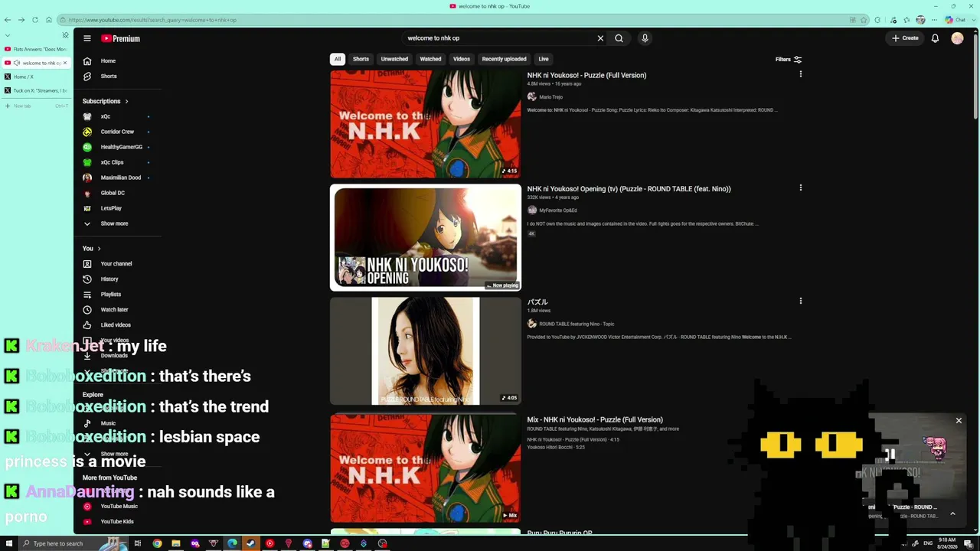Open thumbnail of Puzzle (Full Version) video

pyautogui.click(x=426, y=124)
